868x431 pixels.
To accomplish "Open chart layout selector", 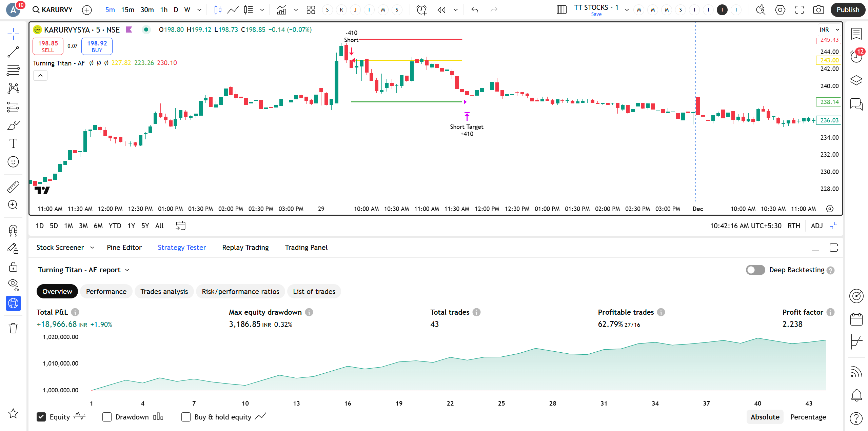I will [x=561, y=10].
